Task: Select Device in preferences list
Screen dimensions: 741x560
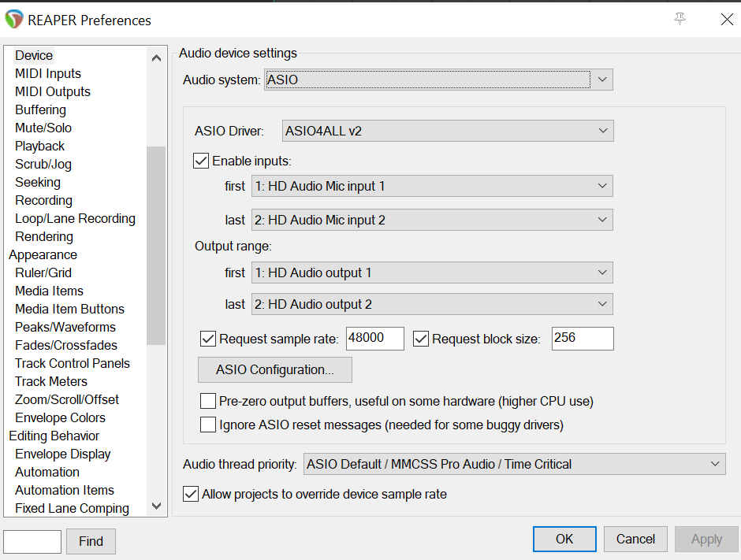Action: point(34,55)
